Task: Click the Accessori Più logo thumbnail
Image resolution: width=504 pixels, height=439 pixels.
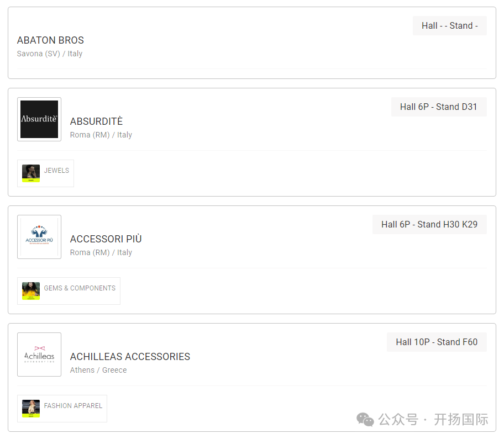Action: click(x=39, y=237)
